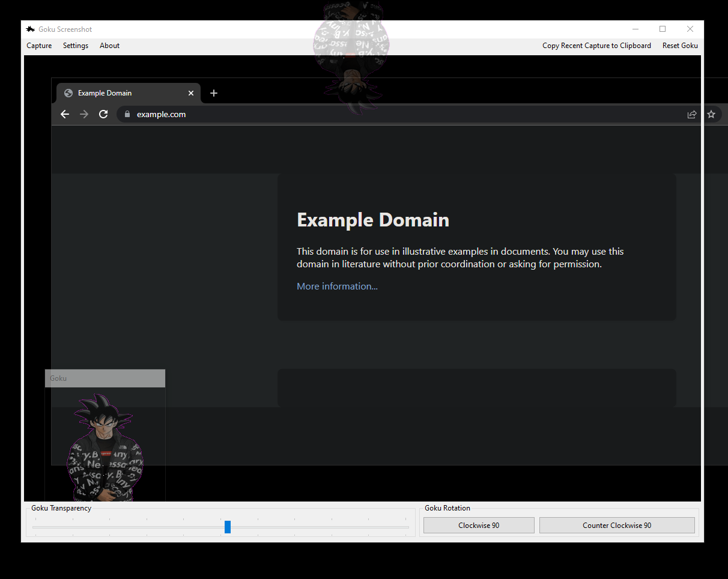Click the Counter Clockwise 90 button
This screenshot has height=579, width=728.
(617, 525)
